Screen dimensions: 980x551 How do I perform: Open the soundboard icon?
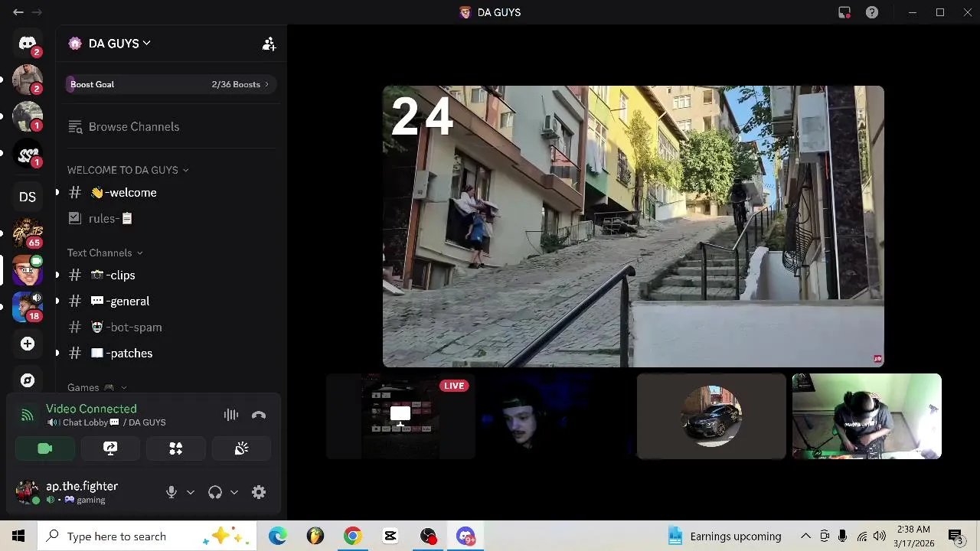(x=241, y=448)
